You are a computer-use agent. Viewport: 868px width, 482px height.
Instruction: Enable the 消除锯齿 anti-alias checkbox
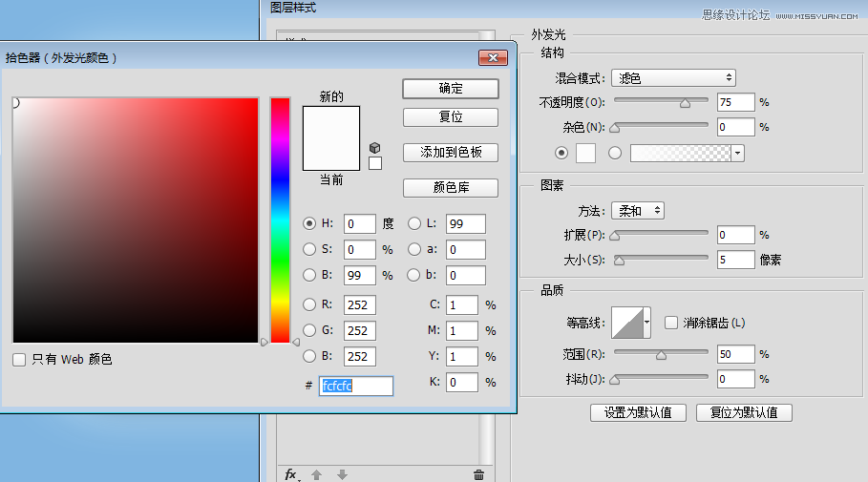(x=671, y=323)
